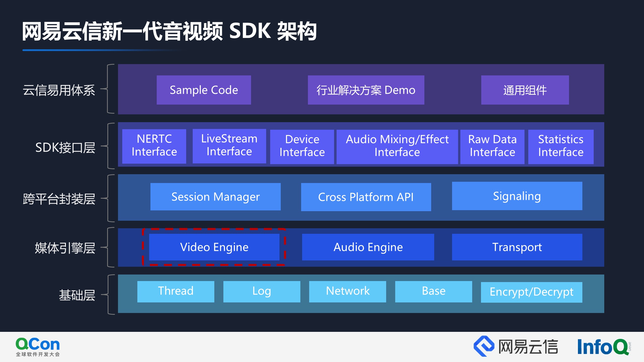Image resolution: width=644 pixels, height=362 pixels.
Task: Choose Audio Mixing/Effect Interface block
Action: pos(397,146)
